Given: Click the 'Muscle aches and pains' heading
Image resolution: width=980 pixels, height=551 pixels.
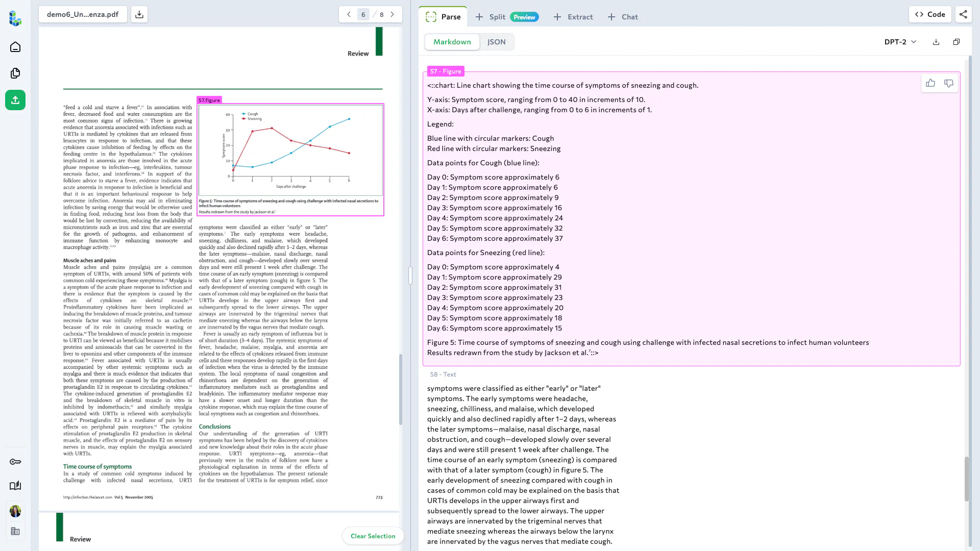Looking at the screenshot, I should pos(90,260).
